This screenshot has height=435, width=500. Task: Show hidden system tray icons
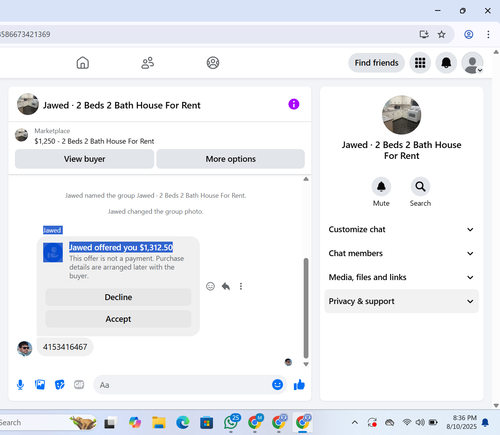click(x=355, y=423)
